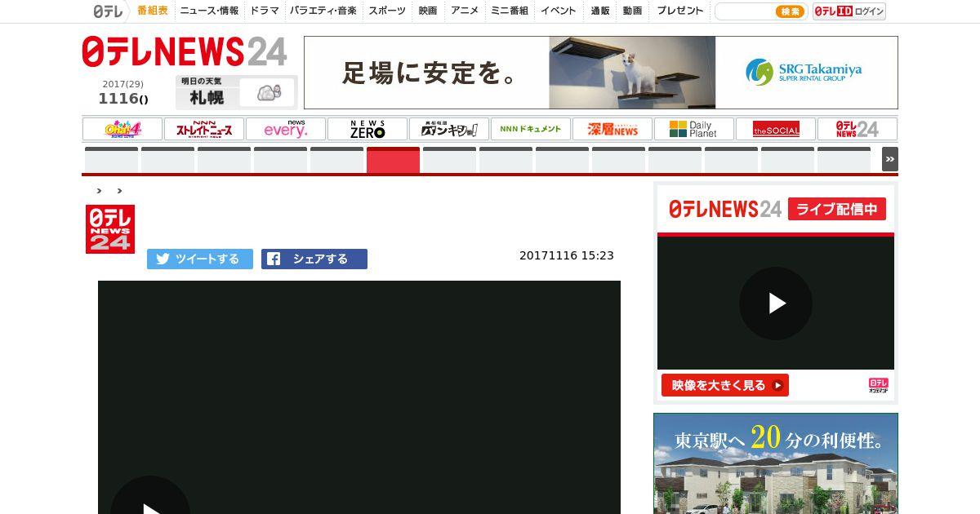Click the orange 検索 search button

790,11
